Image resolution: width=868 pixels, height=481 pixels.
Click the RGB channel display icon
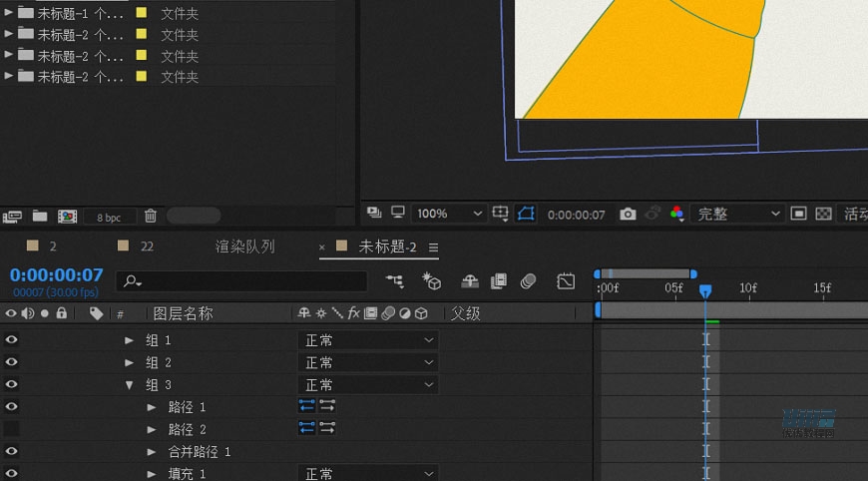point(676,214)
